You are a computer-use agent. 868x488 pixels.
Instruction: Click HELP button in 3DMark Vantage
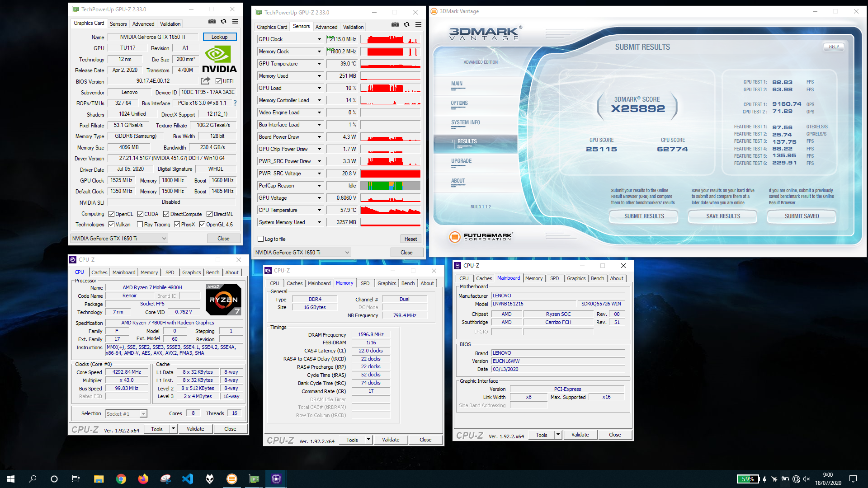(x=834, y=47)
